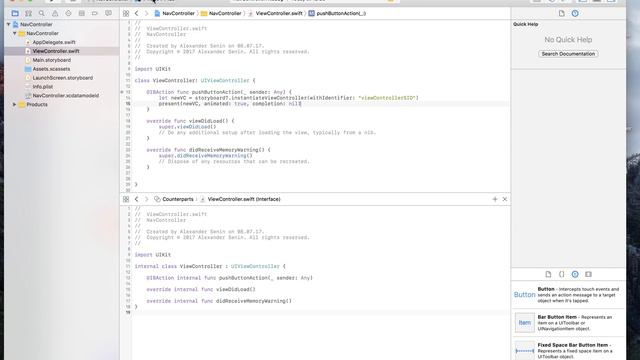Open the Media library
Screen dimensions: 640x360
coord(588,274)
